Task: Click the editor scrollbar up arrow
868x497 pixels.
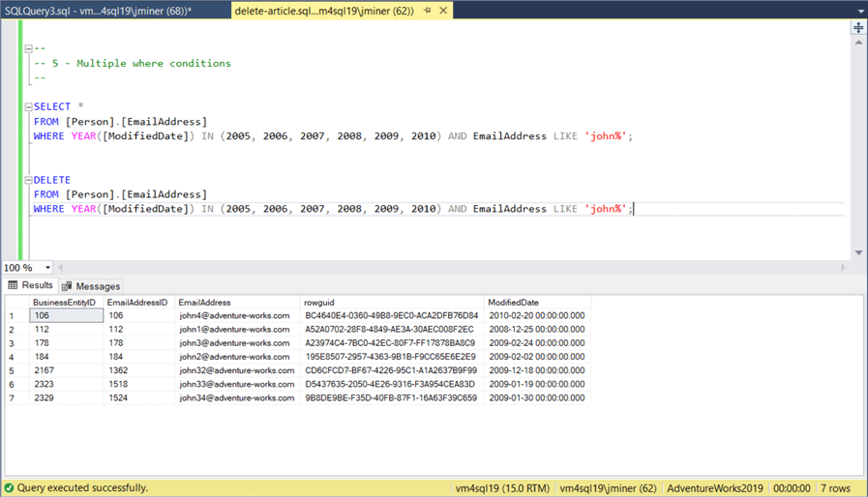Action: pyautogui.click(x=858, y=43)
